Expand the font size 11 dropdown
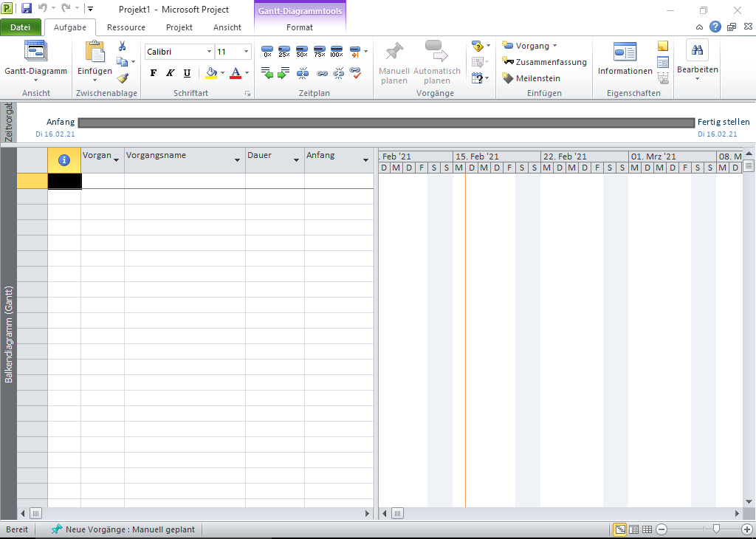The height and width of the screenshot is (539, 756). click(247, 52)
